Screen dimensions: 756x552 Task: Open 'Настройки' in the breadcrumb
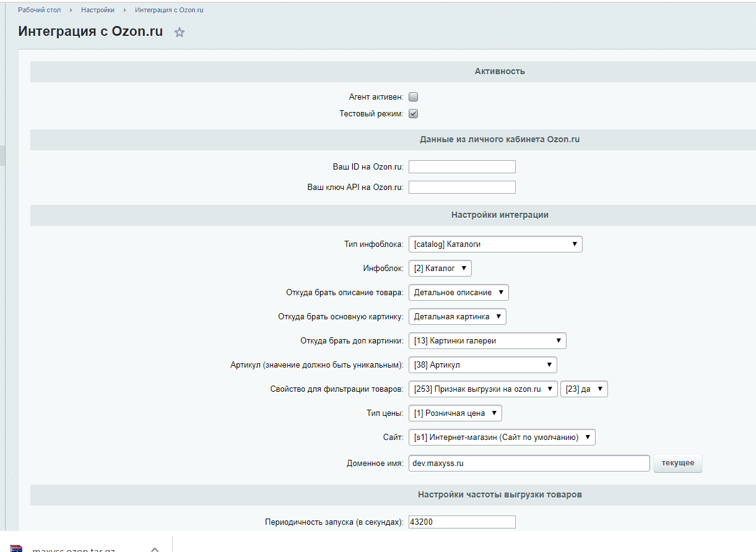pos(97,11)
